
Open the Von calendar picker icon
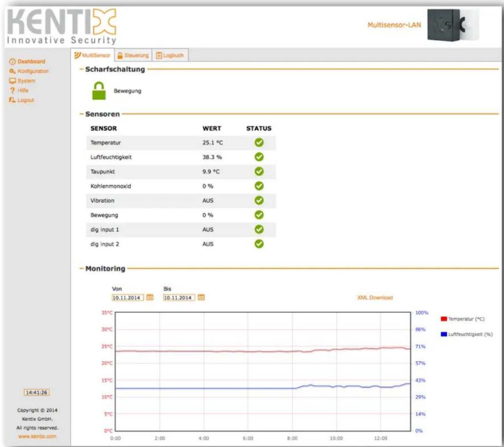pyautogui.click(x=150, y=297)
